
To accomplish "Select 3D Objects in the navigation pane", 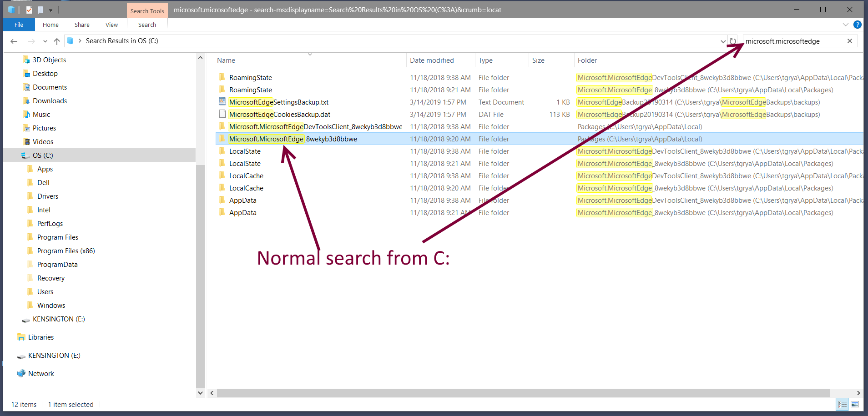I will click(49, 60).
